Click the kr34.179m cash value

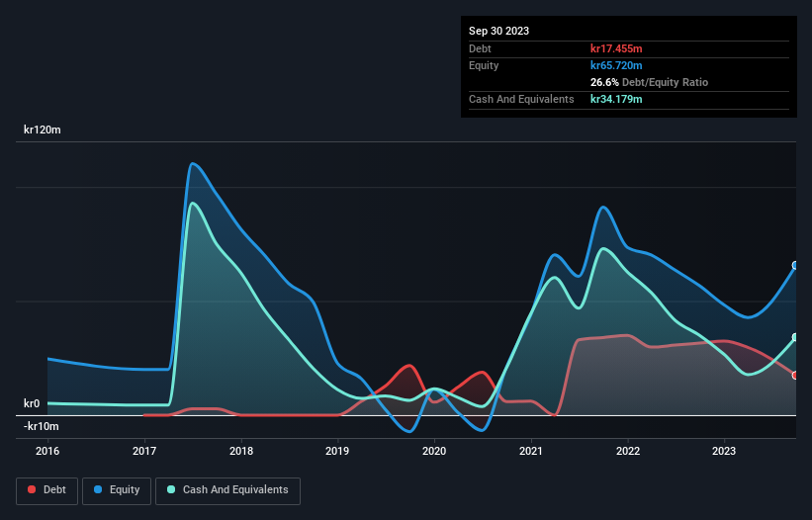[x=616, y=99]
